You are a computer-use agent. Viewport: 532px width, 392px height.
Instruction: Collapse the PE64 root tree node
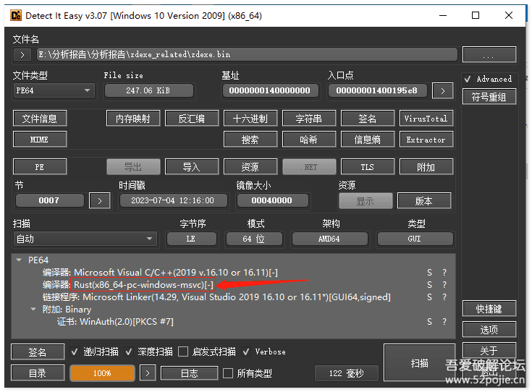click(20, 260)
